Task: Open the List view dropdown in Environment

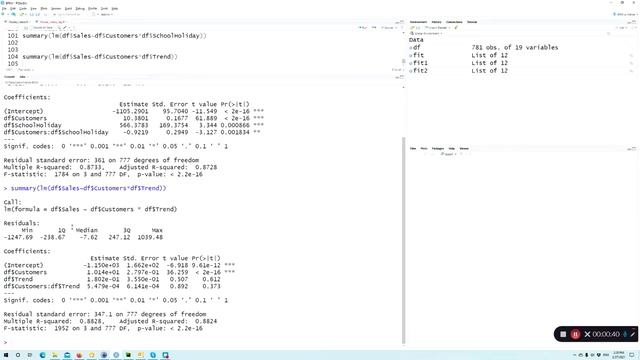Action: coord(621,28)
